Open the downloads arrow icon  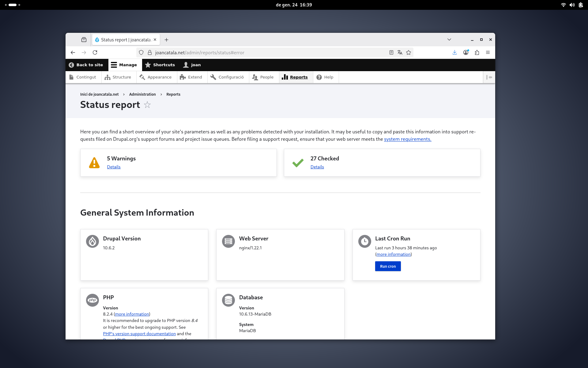454,52
